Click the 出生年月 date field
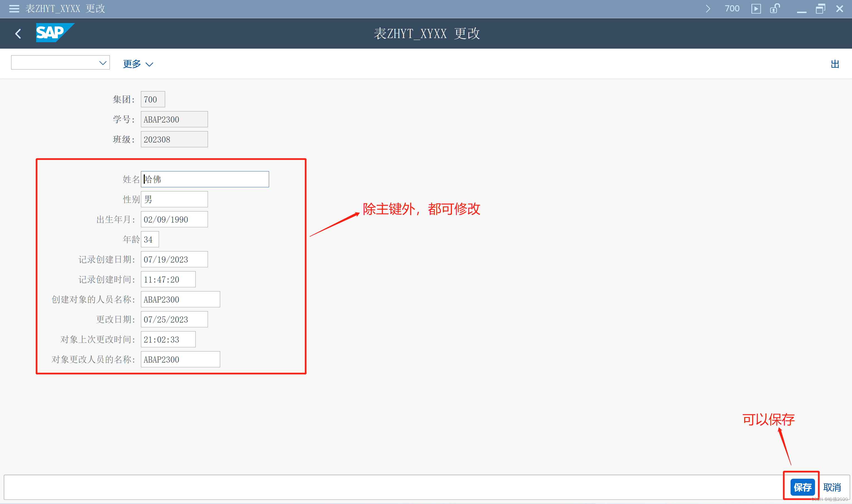This screenshot has width=852, height=504. [x=174, y=219]
